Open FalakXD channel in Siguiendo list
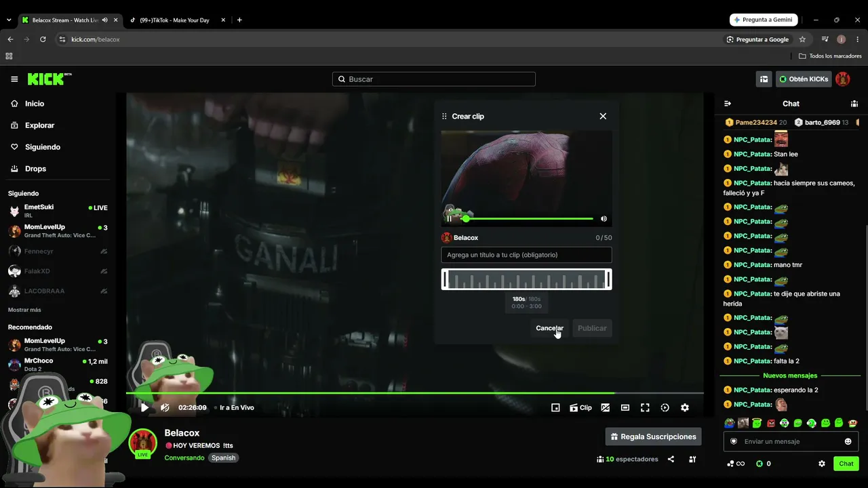Viewport: 868px width, 488px height. 58,271
